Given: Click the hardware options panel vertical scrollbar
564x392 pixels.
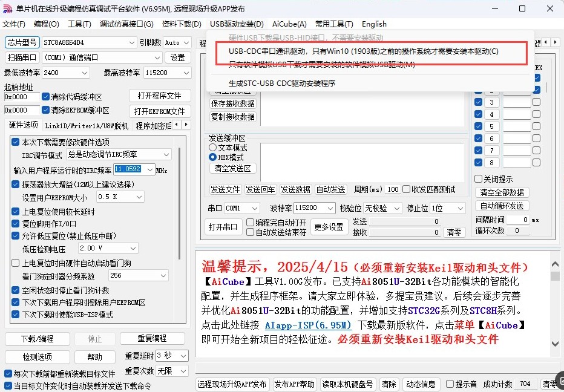Looking at the screenshot, I should pos(180,203).
